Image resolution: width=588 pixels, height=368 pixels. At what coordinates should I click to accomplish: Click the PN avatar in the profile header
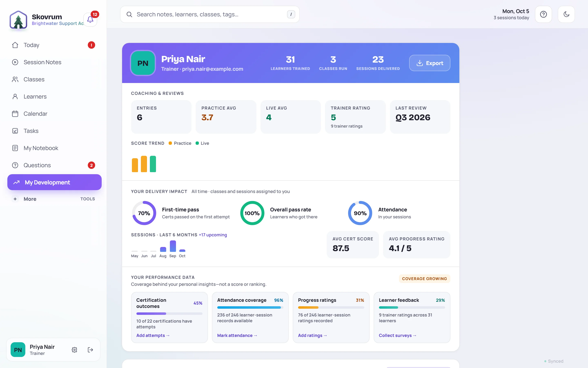point(143,63)
